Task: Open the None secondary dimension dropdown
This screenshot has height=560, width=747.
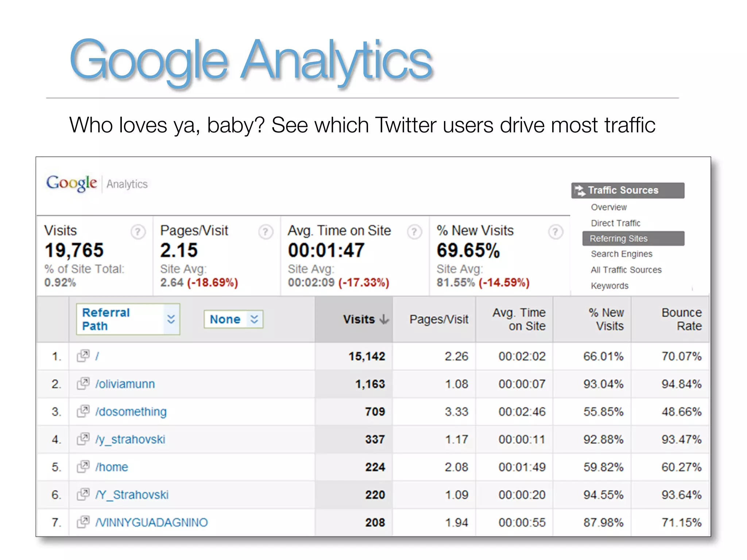Action: point(233,319)
